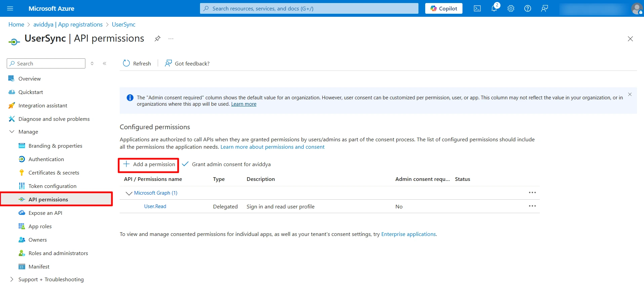The width and height of the screenshot is (644, 292).
Task: Open top bar feedback icon
Action: pyautogui.click(x=545, y=8)
